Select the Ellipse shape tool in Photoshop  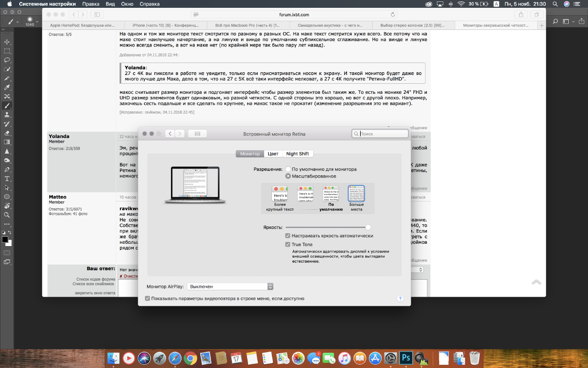[7, 197]
